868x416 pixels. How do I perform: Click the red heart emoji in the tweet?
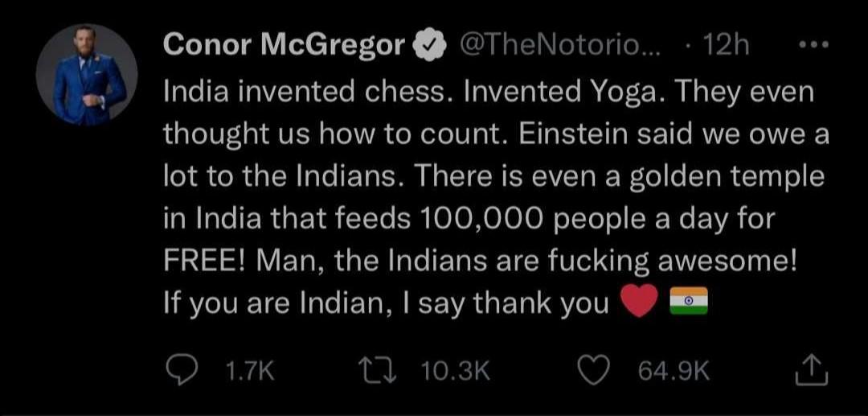coord(640,301)
